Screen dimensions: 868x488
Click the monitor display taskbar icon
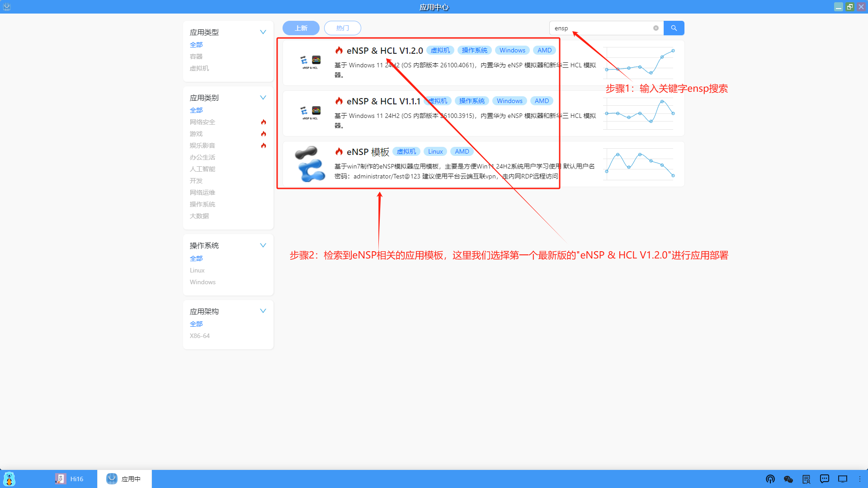[x=843, y=479]
